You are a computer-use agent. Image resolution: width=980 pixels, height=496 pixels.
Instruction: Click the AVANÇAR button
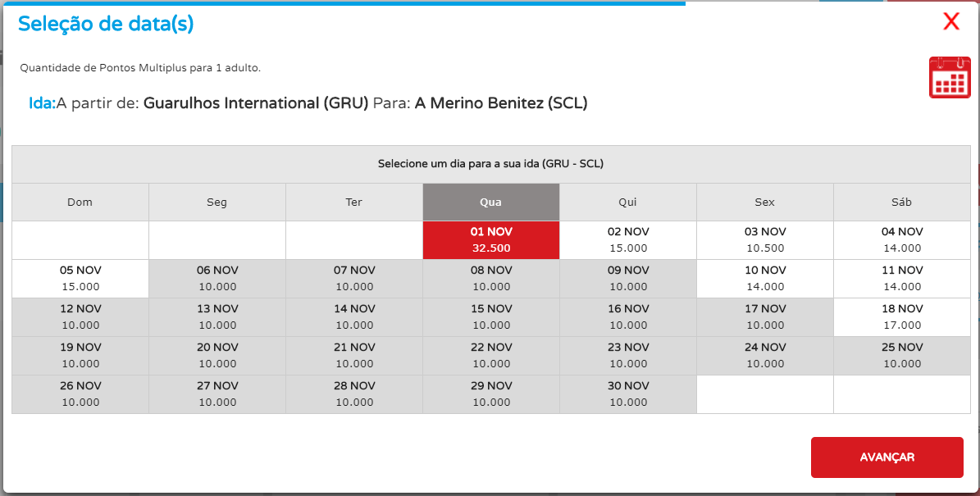click(x=887, y=457)
